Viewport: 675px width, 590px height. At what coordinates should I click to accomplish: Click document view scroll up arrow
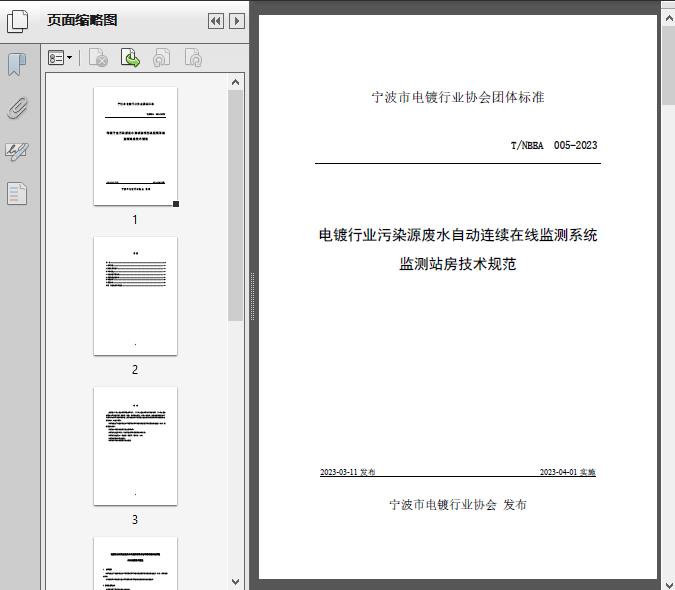(669, 19)
